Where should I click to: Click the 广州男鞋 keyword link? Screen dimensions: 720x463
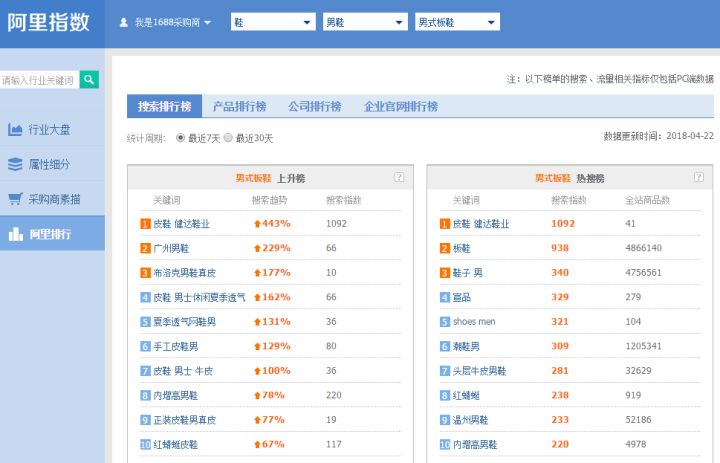(x=171, y=248)
